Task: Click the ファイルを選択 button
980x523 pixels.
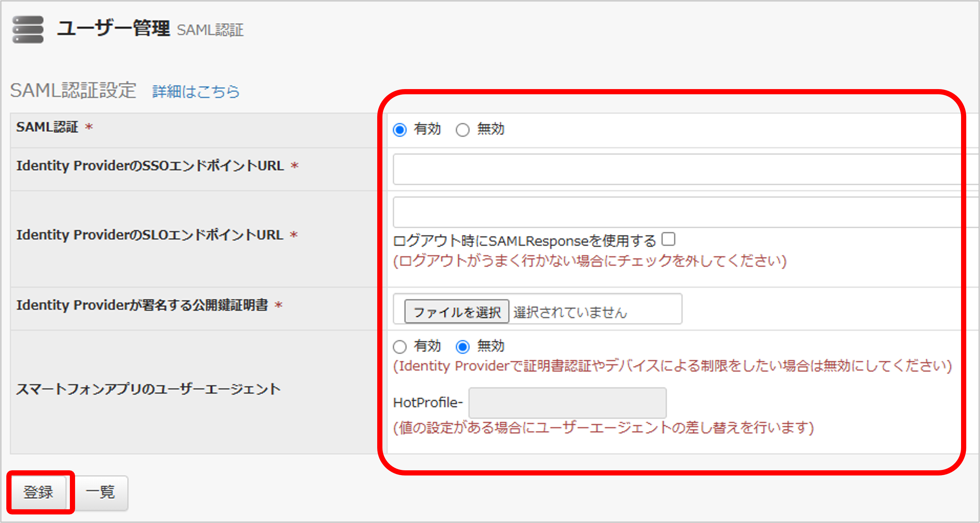Action: tap(456, 312)
